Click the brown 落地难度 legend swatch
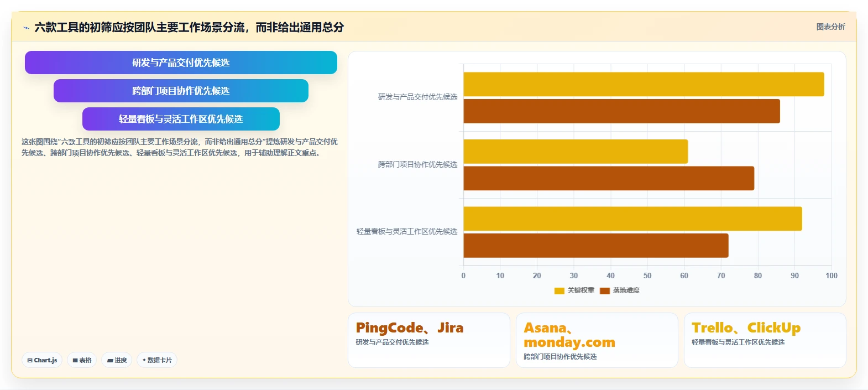 point(605,290)
